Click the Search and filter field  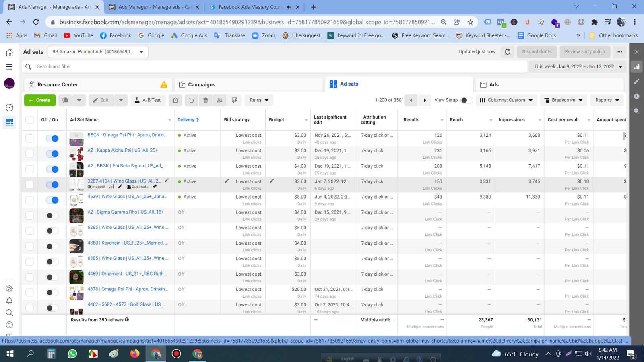click(x=274, y=67)
